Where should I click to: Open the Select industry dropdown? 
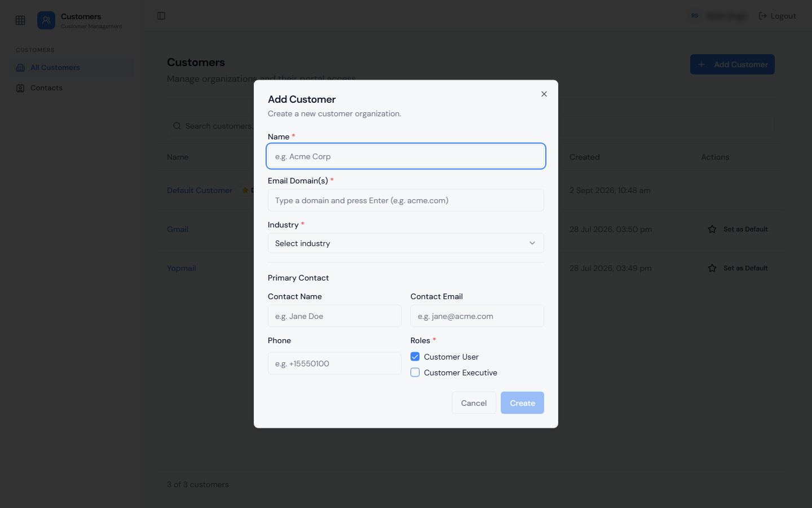(x=406, y=243)
